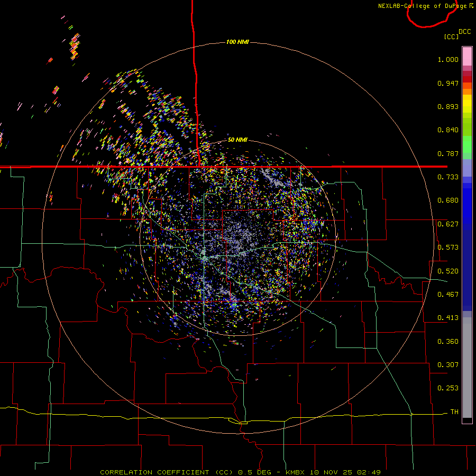Click the 0.307 legend value

(x=448, y=365)
